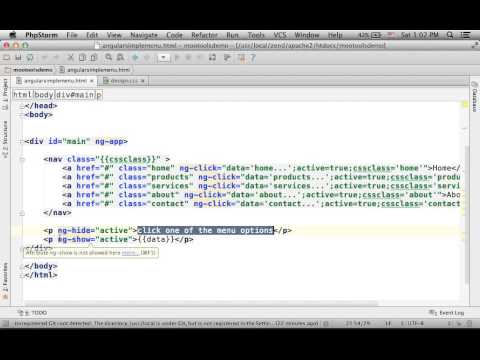Collapse the fold marker at the <nav class line
Viewport: 480px width, 360px height.
point(22,160)
